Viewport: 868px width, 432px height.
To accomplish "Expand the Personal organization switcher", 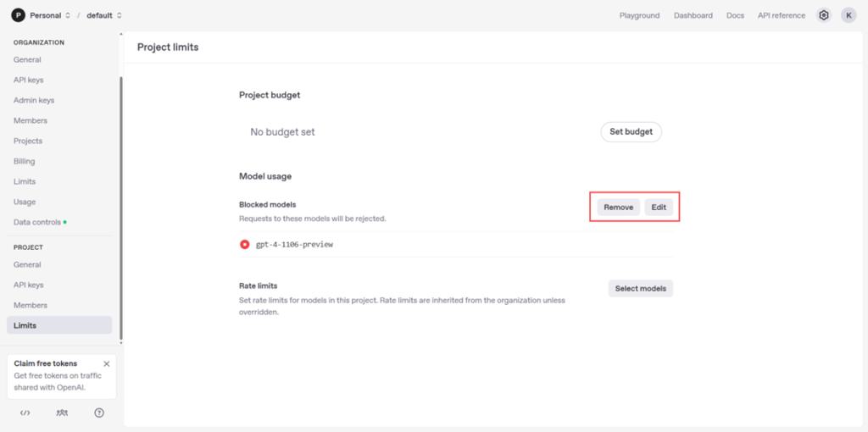I will [x=51, y=15].
